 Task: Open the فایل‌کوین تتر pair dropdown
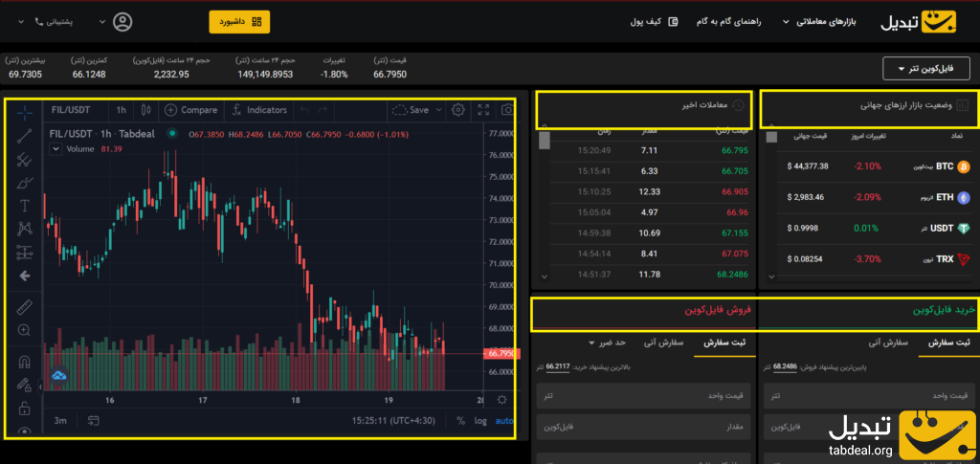926,69
